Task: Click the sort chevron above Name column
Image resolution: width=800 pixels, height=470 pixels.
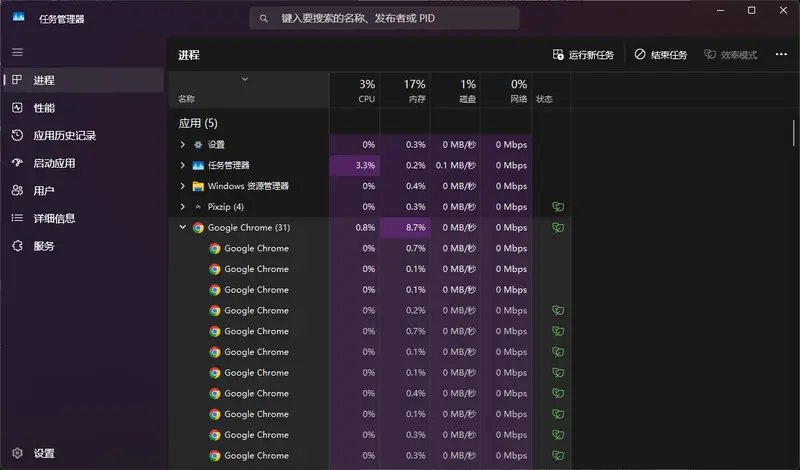Action: (245, 79)
